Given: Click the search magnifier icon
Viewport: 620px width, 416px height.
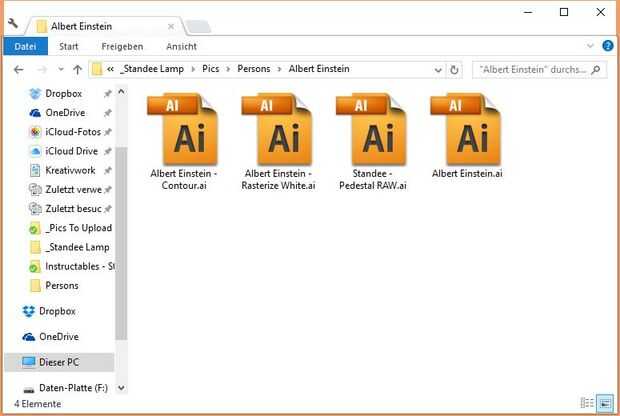Looking at the screenshot, I should [595, 70].
